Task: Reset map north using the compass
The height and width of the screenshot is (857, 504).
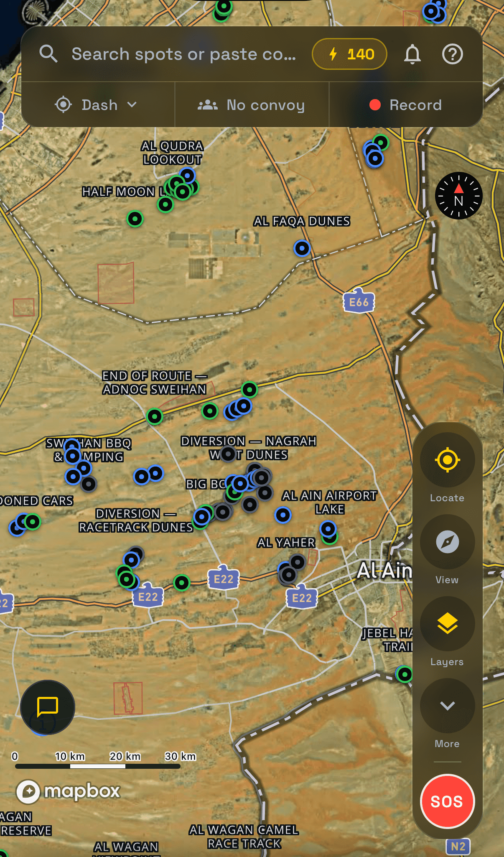Action: coord(459,196)
